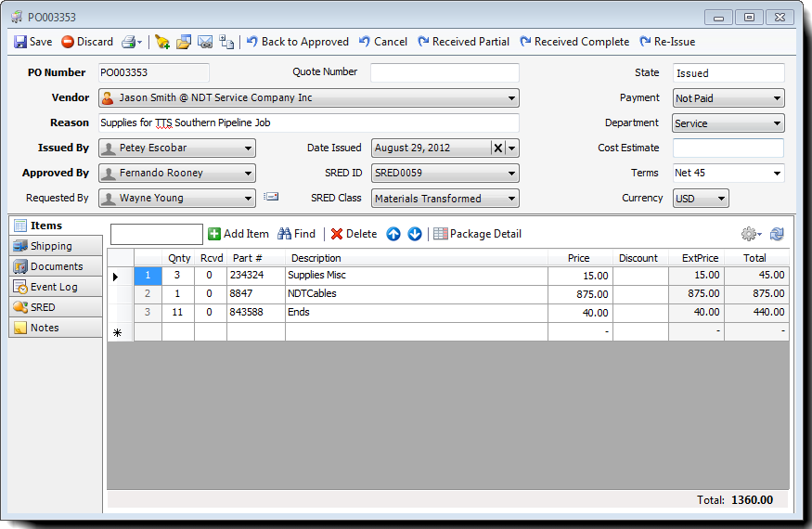
Task: Click the State field showing Issued
Action: [728, 73]
